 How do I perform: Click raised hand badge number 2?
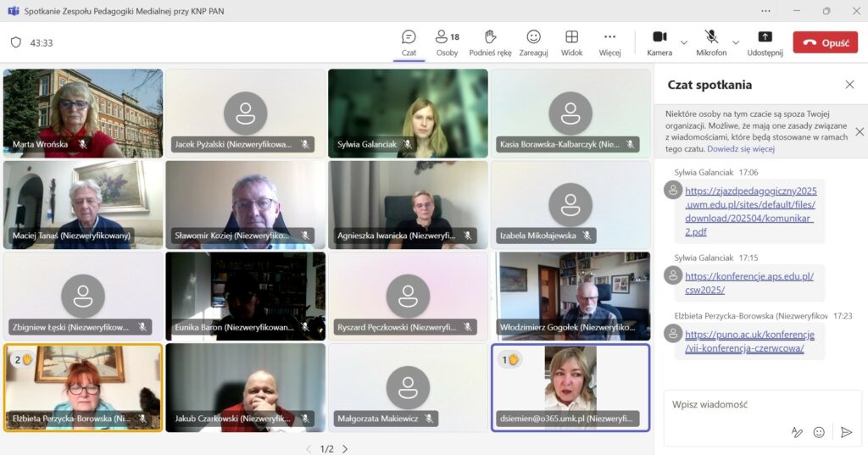pyautogui.click(x=23, y=360)
